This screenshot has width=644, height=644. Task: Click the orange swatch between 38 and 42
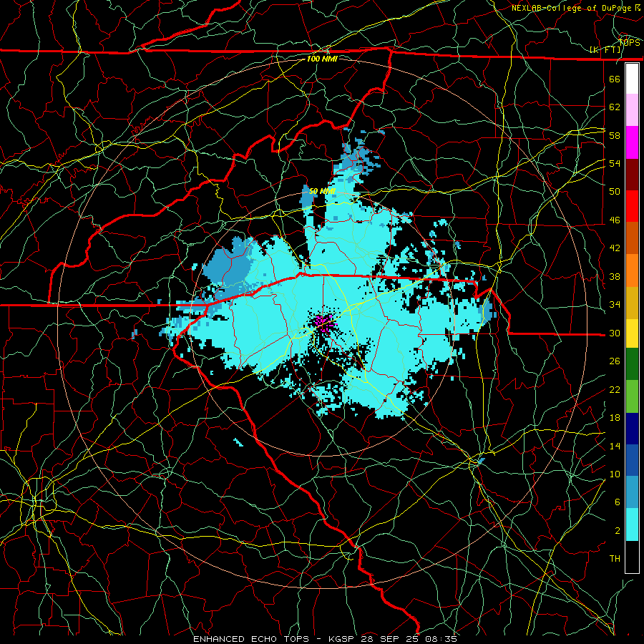coord(632,270)
